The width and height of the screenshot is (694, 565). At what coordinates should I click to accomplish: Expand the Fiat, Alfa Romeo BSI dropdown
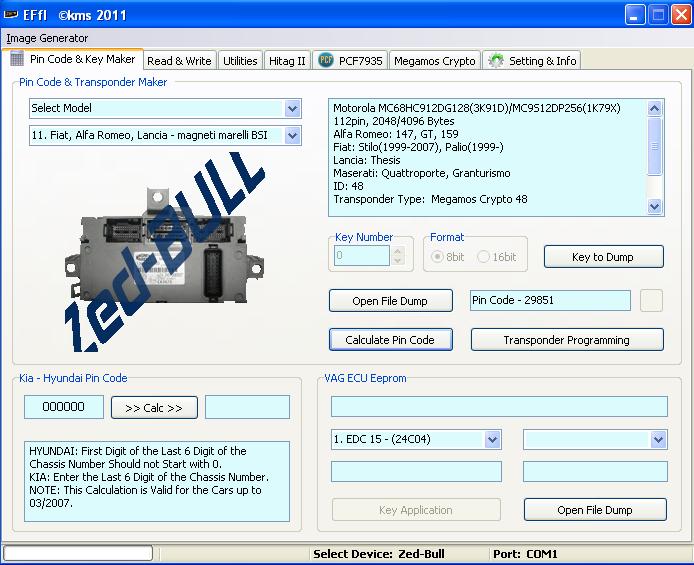(x=293, y=135)
